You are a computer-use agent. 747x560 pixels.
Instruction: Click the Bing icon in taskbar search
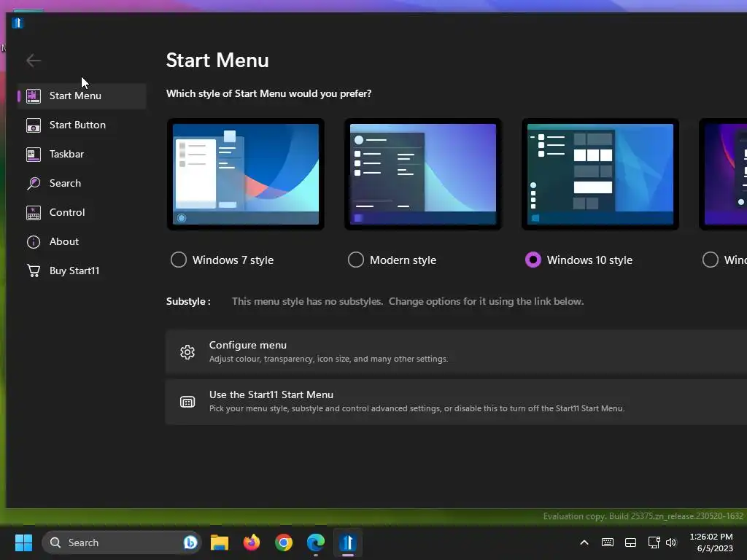190,542
